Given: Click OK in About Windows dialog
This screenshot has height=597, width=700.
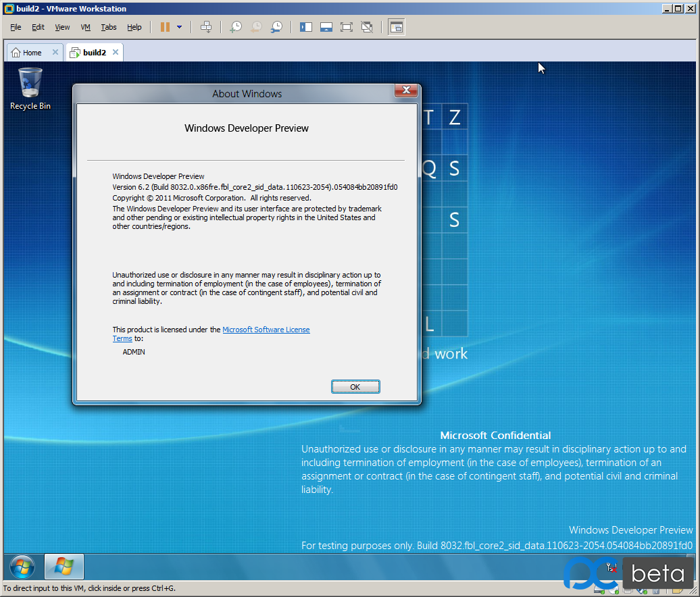Looking at the screenshot, I should (x=355, y=387).
